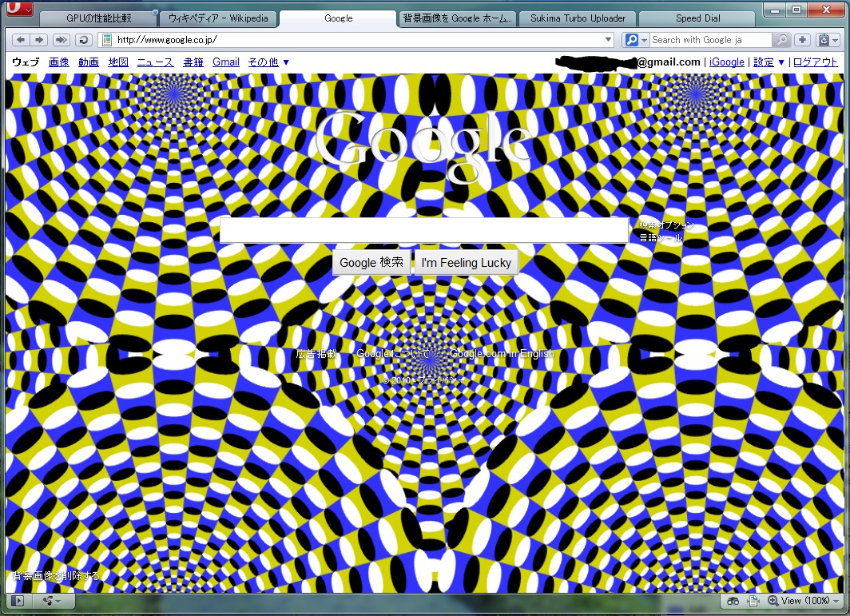
Task: Open the 言語ツール link
Action: 660,237
